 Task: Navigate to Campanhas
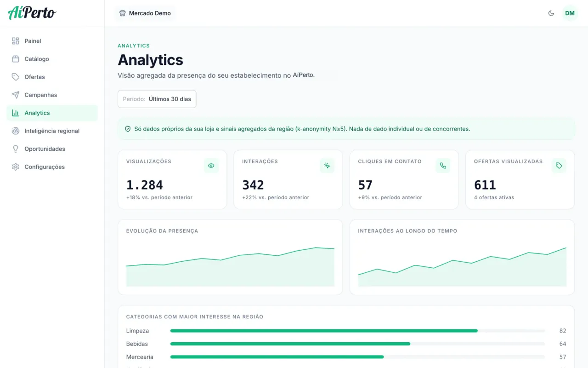[52, 95]
